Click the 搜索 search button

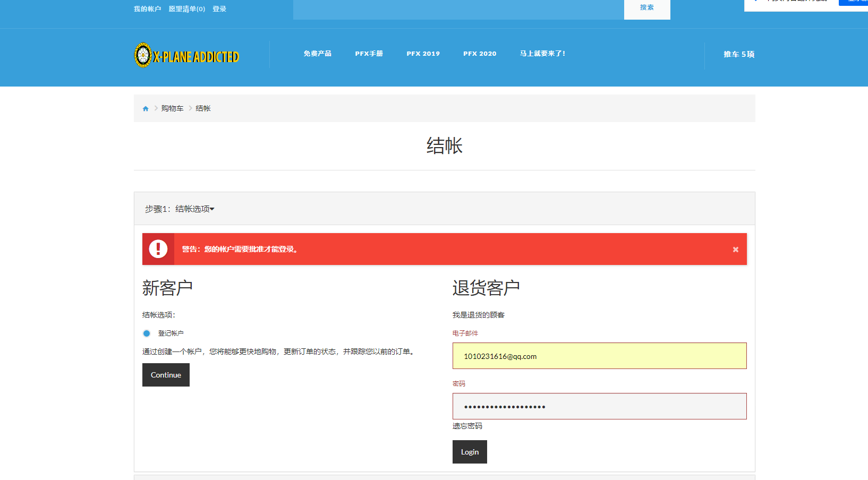[646, 8]
